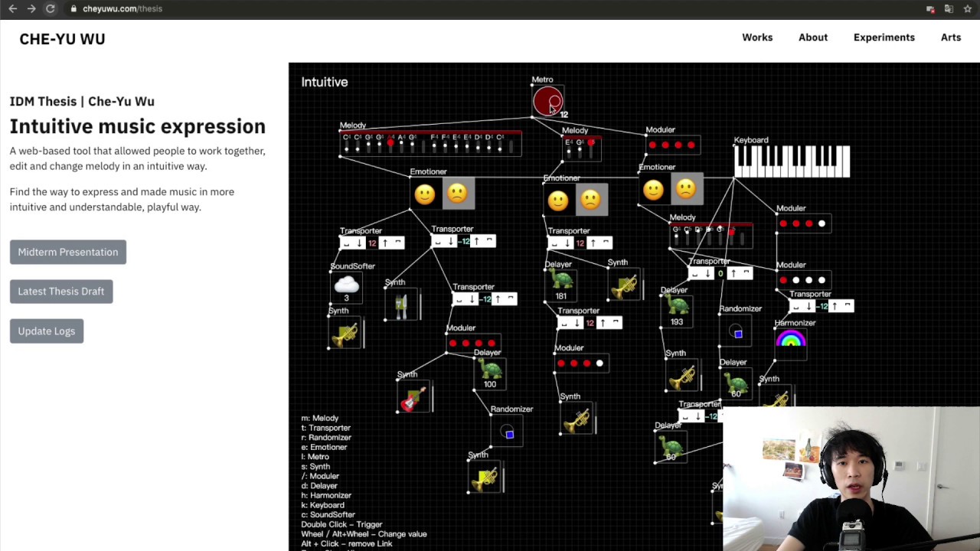Choose happy face in Emotioner left of Keyboard
The width and height of the screenshot is (980, 551).
click(653, 190)
